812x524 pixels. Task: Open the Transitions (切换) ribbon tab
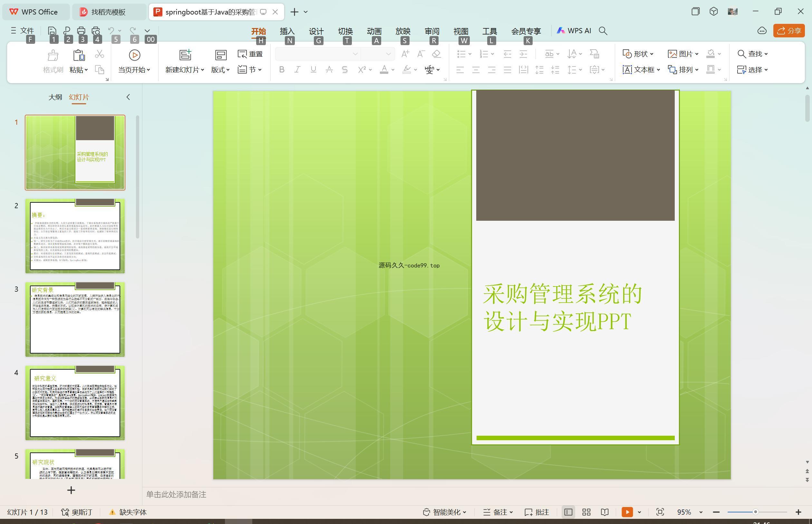(345, 31)
